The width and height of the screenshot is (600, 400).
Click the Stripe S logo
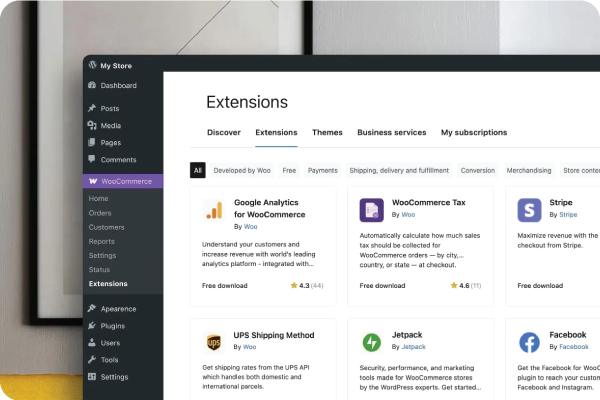pos(529,210)
